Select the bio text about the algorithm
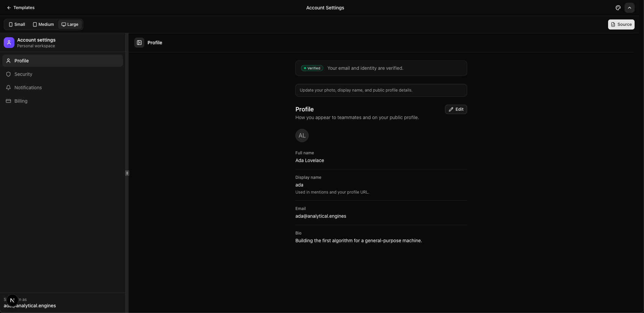Image resolution: width=644 pixels, height=313 pixels. coord(359,241)
